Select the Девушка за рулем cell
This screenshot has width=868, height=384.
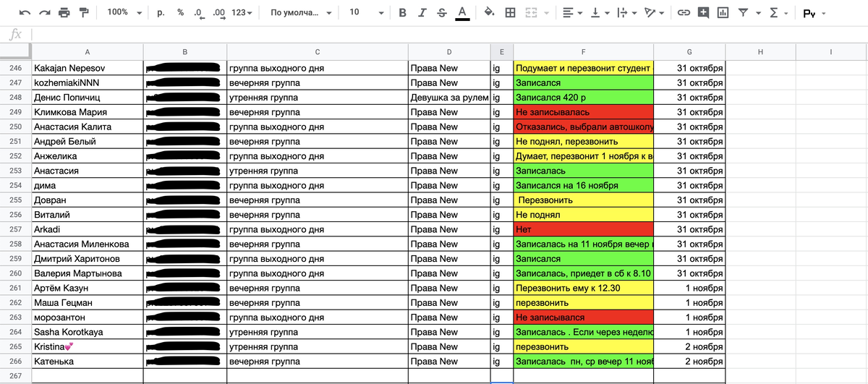tap(449, 98)
